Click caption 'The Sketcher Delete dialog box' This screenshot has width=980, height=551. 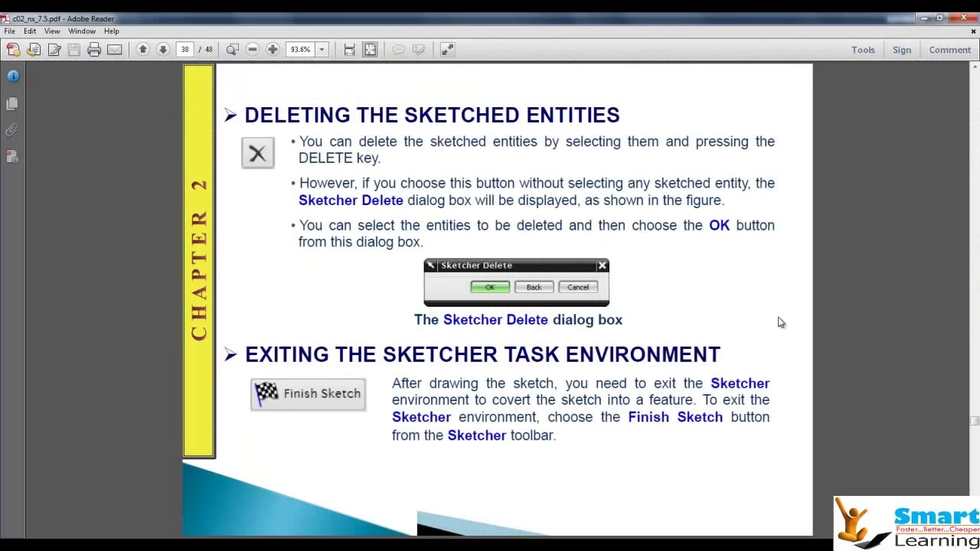coord(518,320)
